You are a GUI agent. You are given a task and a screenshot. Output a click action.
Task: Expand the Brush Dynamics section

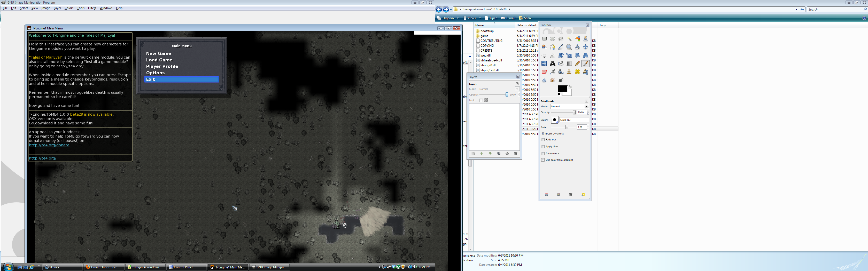[x=543, y=134]
